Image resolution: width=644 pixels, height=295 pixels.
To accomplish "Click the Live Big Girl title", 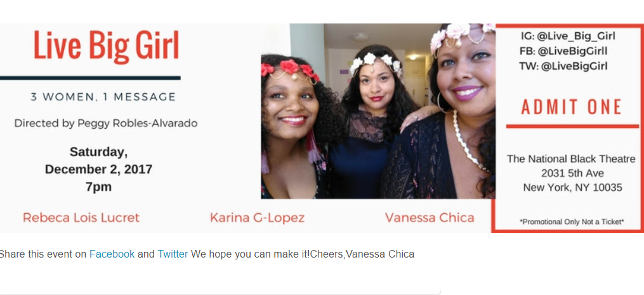I will pyautogui.click(x=107, y=46).
